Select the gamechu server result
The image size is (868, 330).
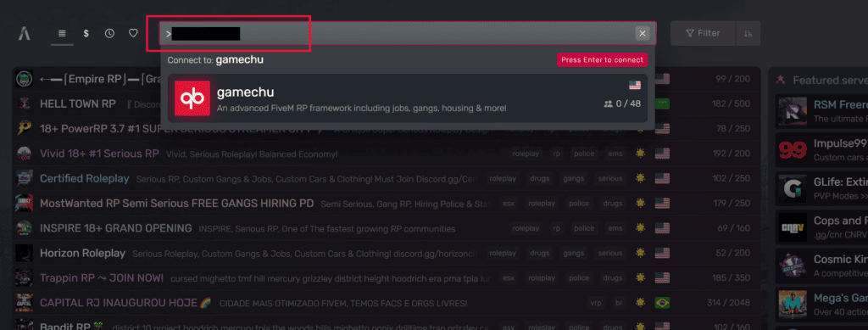tap(408, 98)
